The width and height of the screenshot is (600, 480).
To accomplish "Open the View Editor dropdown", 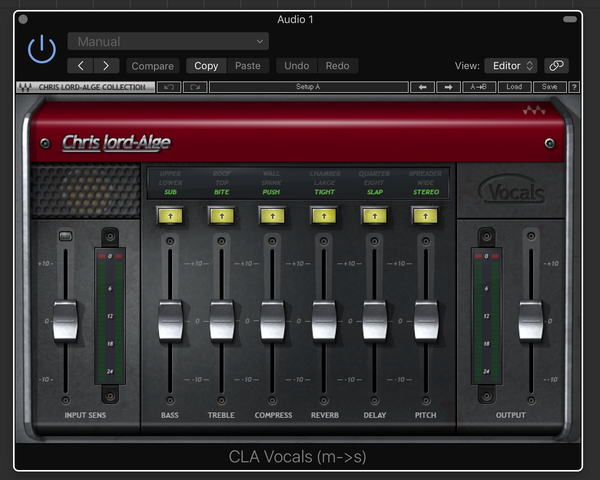I will tap(511, 66).
